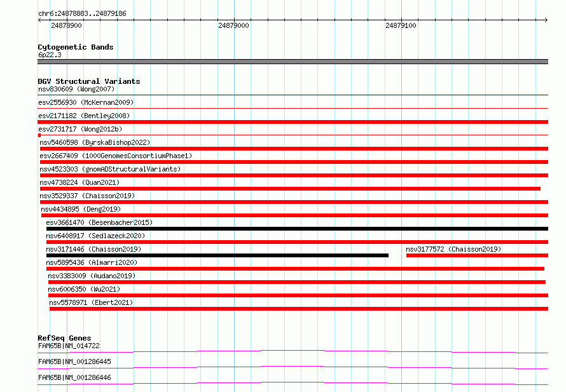
Task: Click the 24879100 ruler position label
Action: [401, 25]
